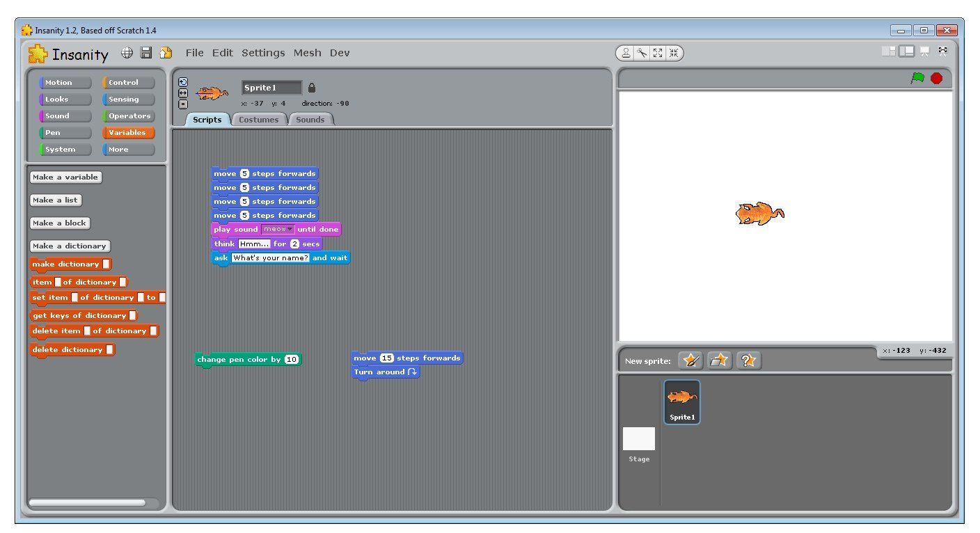Image resolution: width=980 pixels, height=533 pixels.
Task: Click Make a dictionary button
Action: click(70, 246)
